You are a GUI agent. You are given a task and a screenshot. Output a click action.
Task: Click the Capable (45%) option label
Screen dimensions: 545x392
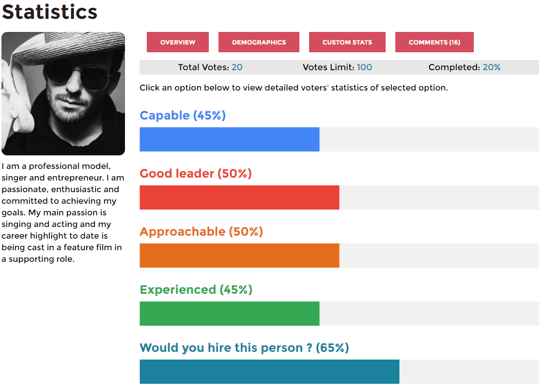(183, 115)
